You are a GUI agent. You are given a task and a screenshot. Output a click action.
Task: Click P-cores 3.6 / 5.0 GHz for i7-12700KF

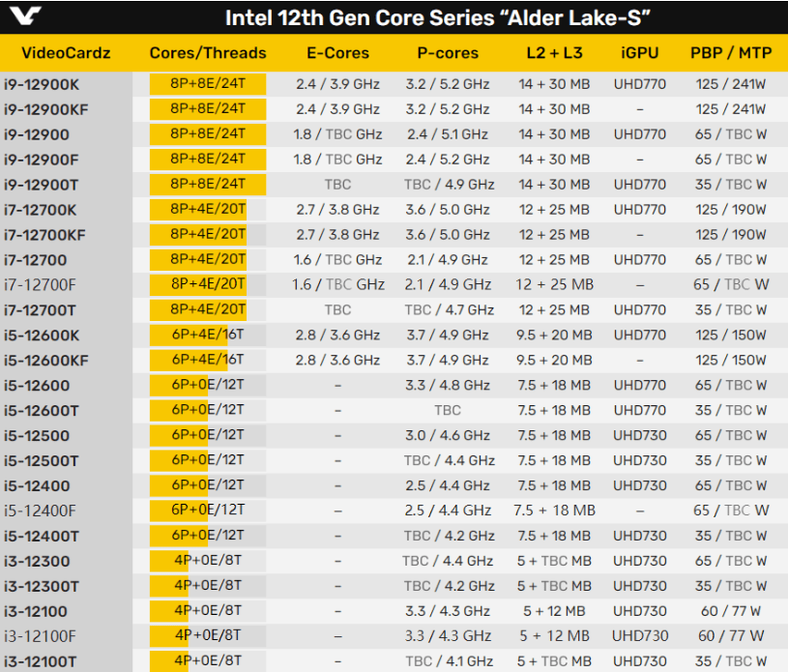click(x=448, y=235)
